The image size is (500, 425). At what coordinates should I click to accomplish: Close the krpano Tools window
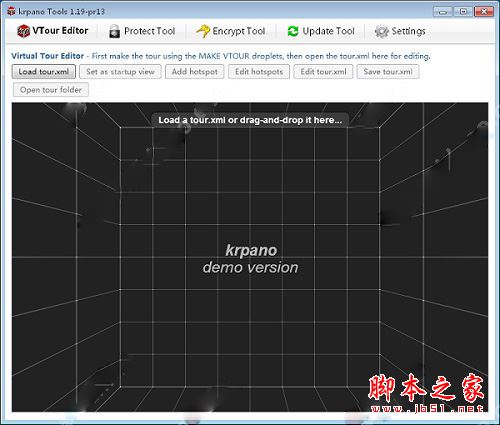tap(484, 12)
